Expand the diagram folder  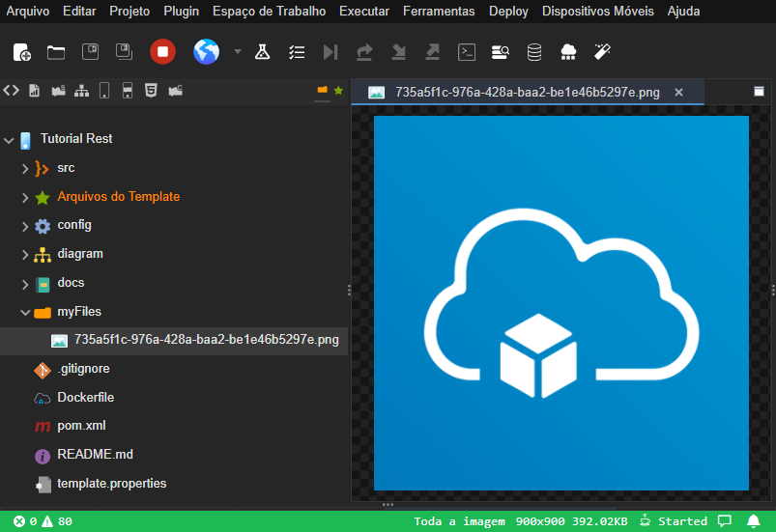(x=25, y=255)
